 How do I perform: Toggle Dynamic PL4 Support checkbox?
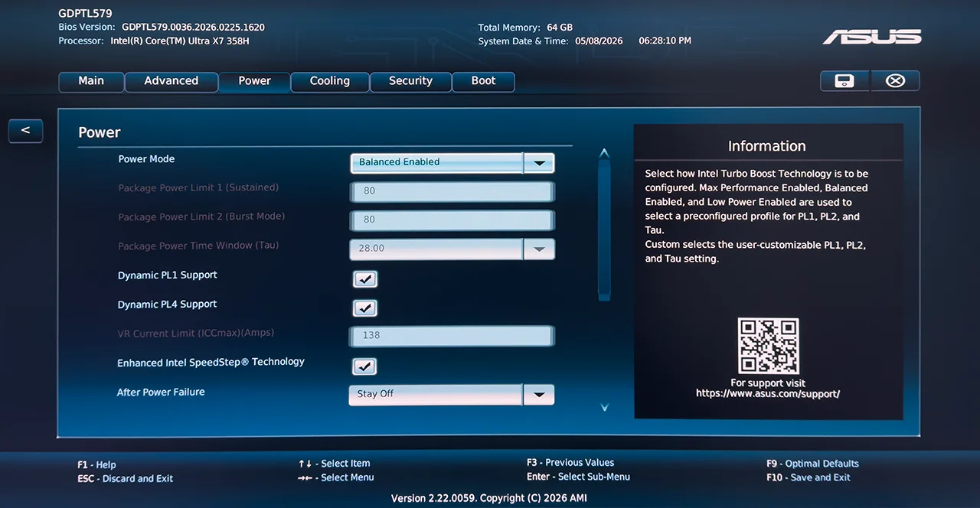365,308
